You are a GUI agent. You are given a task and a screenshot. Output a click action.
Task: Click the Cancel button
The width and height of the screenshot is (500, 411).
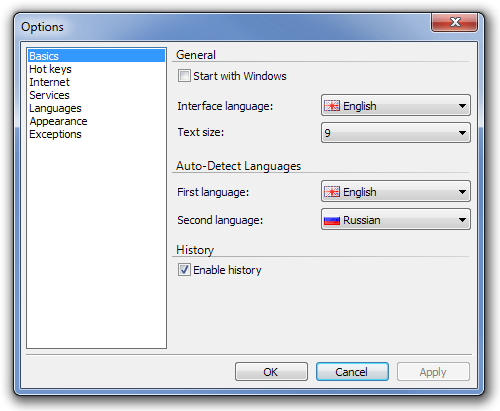pyautogui.click(x=352, y=372)
